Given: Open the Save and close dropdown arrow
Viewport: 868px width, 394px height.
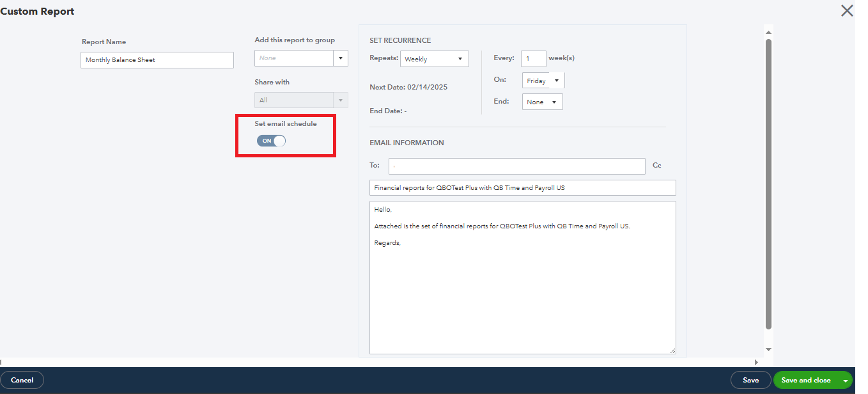Looking at the screenshot, I should (846, 381).
